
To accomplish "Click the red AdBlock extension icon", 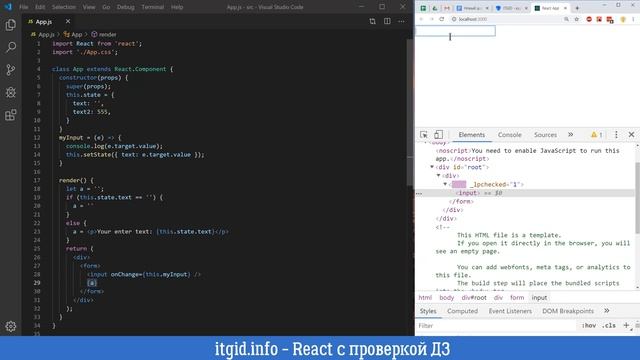I will point(589,19).
